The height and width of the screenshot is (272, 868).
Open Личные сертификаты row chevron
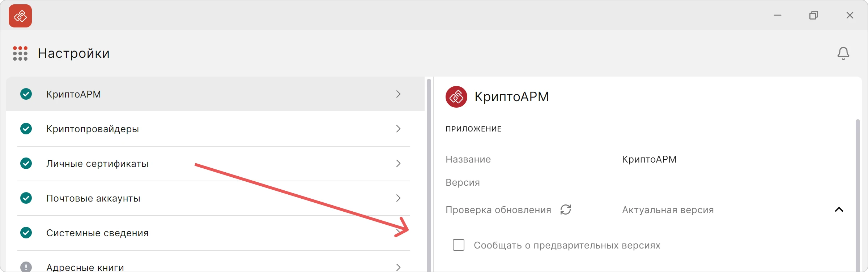click(398, 163)
